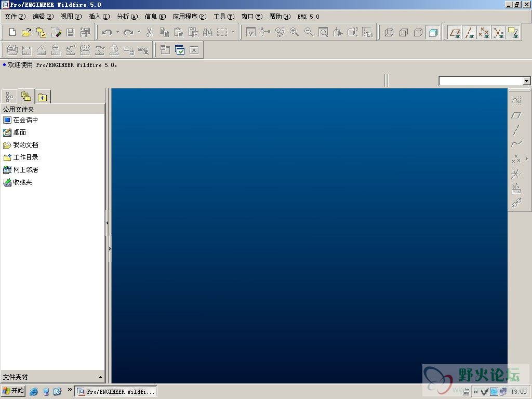This screenshot has height=399, width=532.
Task: Click the Zoom Out magnifier icon
Action: [x=309, y=32]
